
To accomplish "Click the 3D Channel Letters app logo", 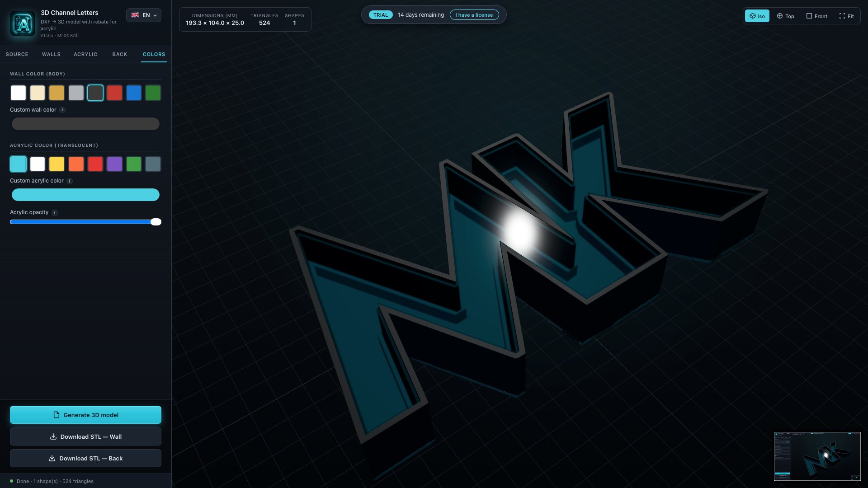I will point(23,23).
